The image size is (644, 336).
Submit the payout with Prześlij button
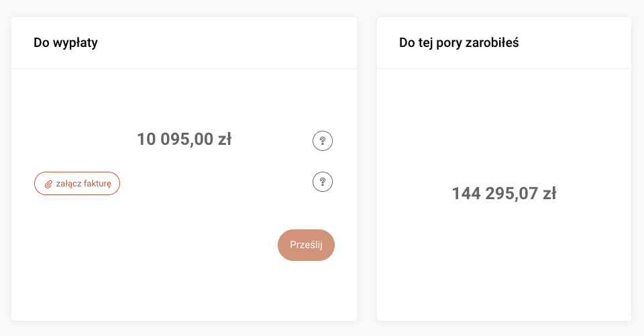[x=306, y=245]
